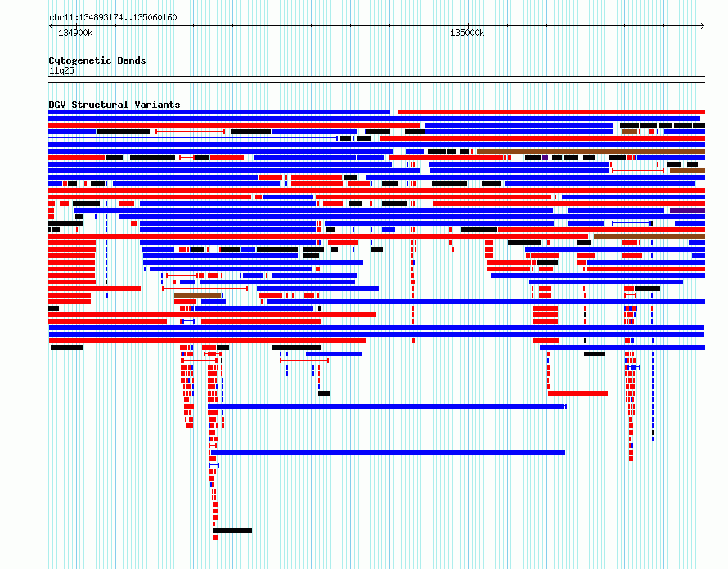Open the DGV Structural Variants track title
Screen dimensions: 728x569
point(115,105)
